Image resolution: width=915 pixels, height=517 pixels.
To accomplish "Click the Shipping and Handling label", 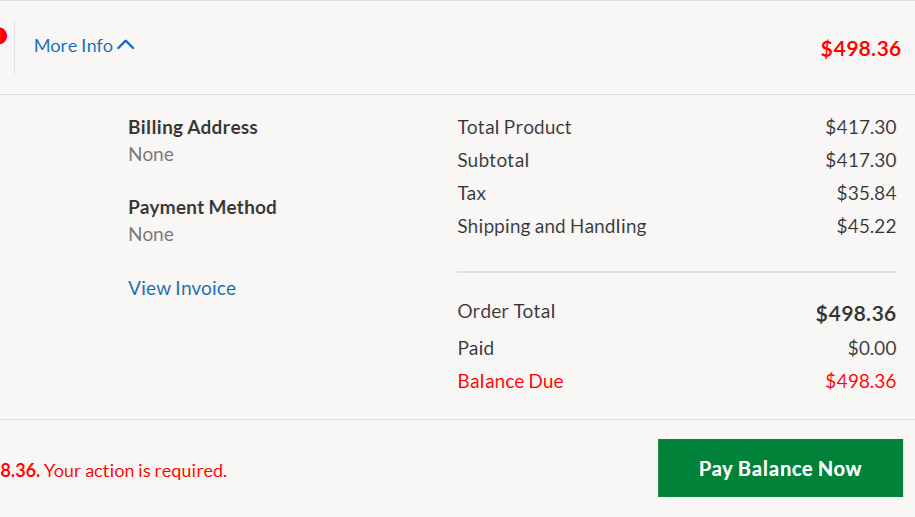I will tap(552, 226).
